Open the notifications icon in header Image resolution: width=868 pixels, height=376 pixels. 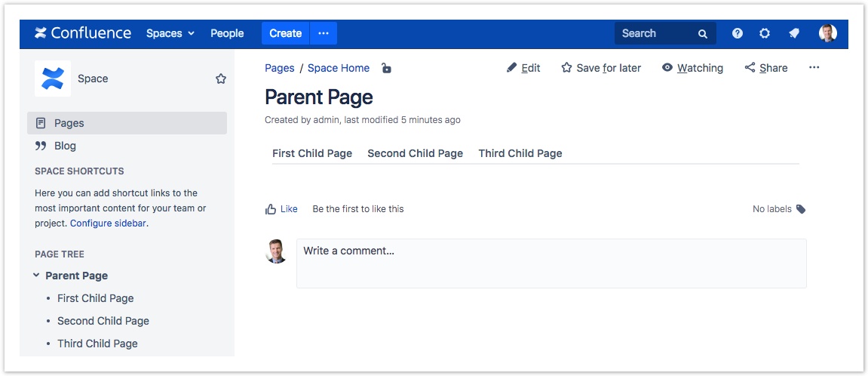pyautogui.click(x=793, y=33)
